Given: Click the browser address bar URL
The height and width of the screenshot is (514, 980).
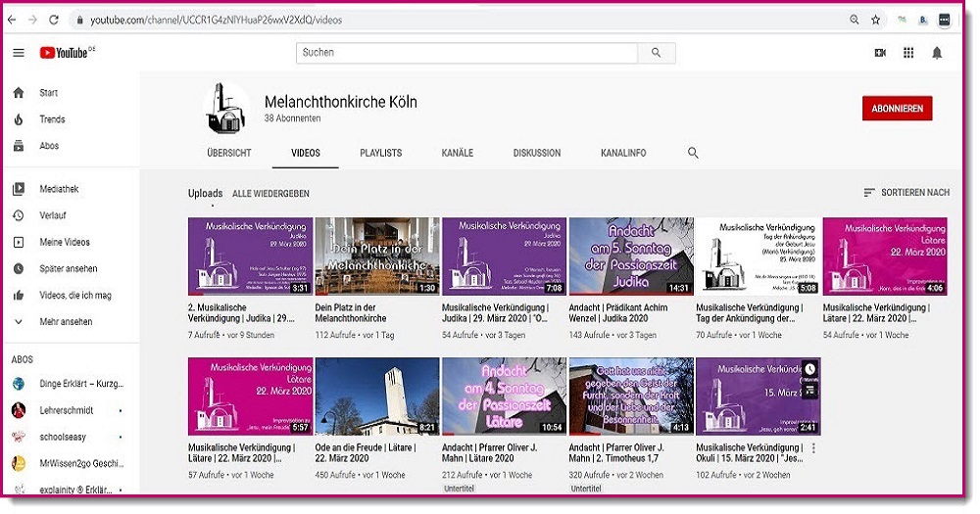Looking at the screenshot, I should pyautogui.click(x=217, y=20).
